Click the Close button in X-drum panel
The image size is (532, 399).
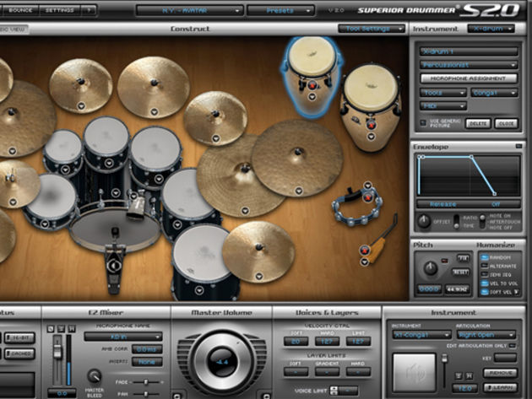pyautogui.click(x=506, y=123)
